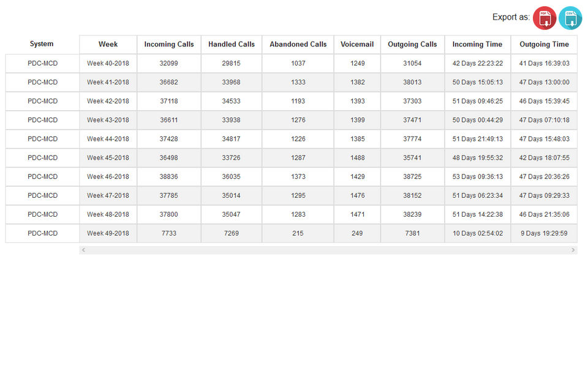Select the Week 49-2018 cell

[x=108, y=233]
